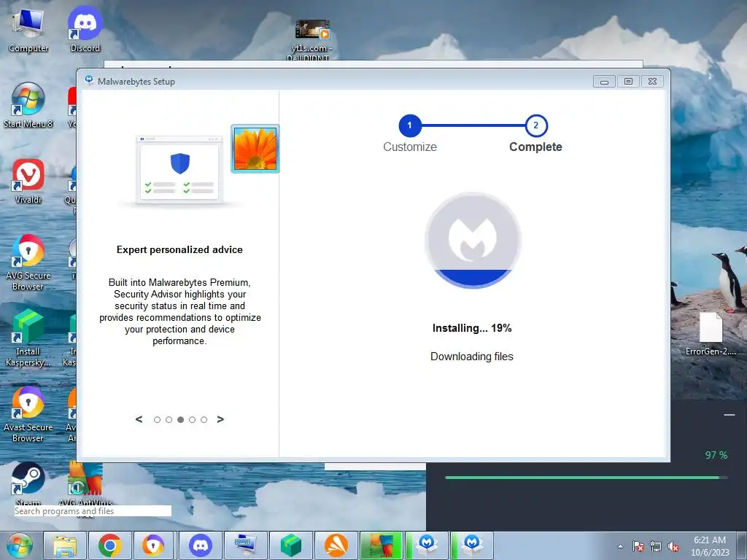
Task: Launch Vivaldi from the desktop
Action: (28, 181)
